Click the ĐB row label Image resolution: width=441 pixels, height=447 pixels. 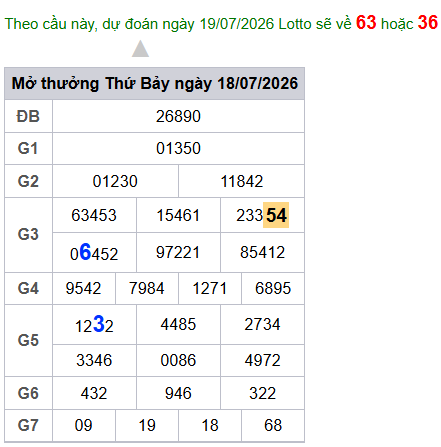[28, 116]
